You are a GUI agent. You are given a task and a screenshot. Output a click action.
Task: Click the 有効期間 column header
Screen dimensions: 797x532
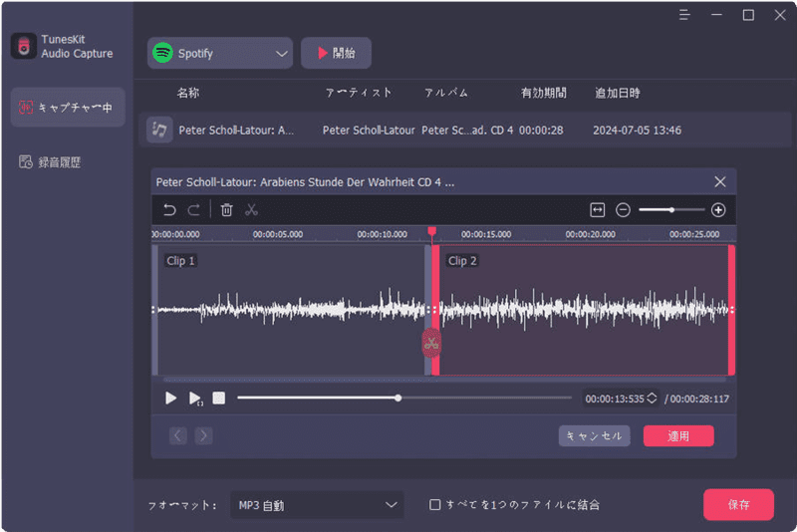click(543, 93)
